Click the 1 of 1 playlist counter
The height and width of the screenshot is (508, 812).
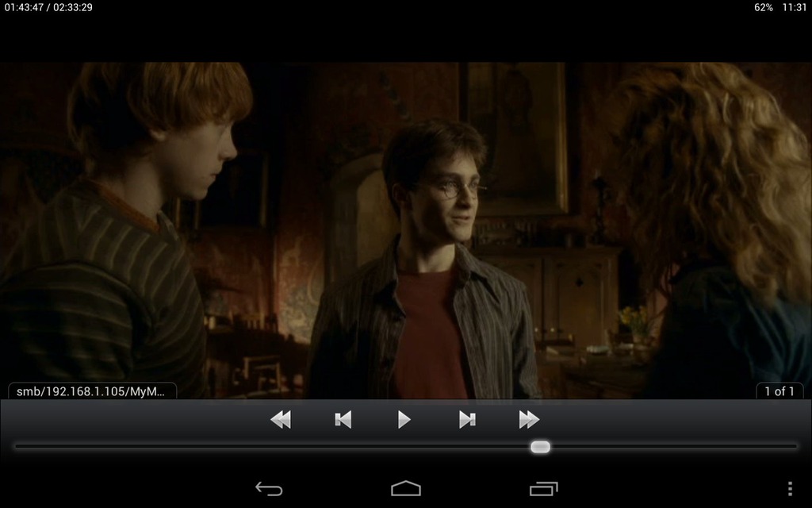point(779,391)
